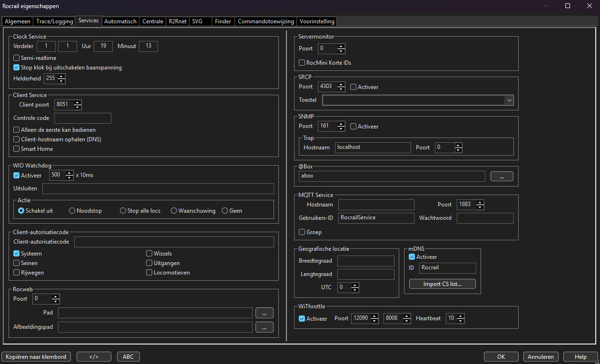Click the MQTT Hostnaam input field

tap(376, 205)
